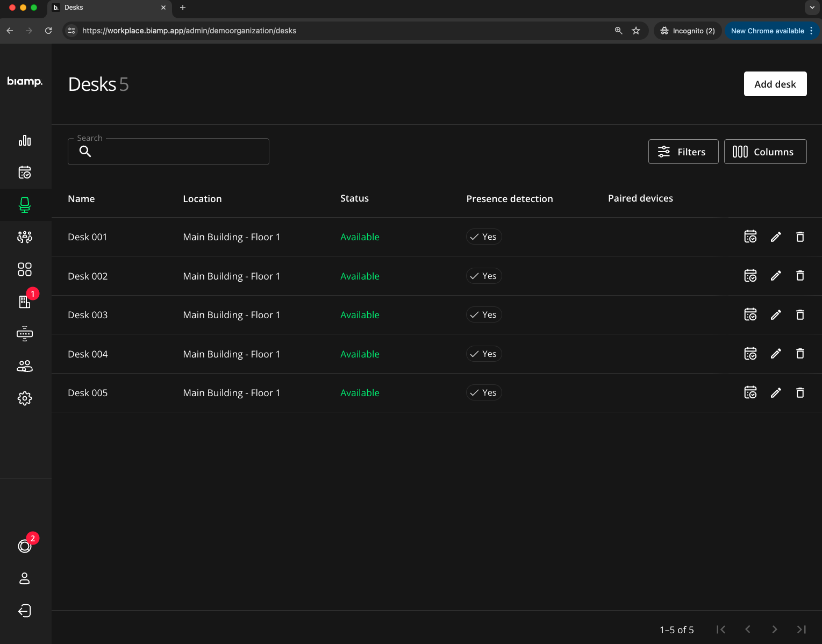822x644 pixels.
Task: Go to last page of pagination
Action: 802,629
